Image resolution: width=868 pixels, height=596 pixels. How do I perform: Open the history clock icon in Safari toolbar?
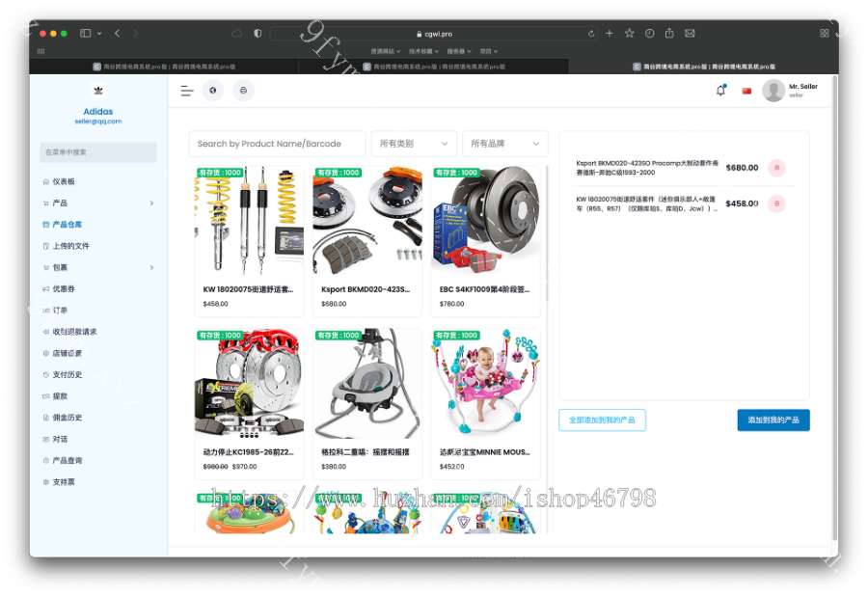(649, 33)
